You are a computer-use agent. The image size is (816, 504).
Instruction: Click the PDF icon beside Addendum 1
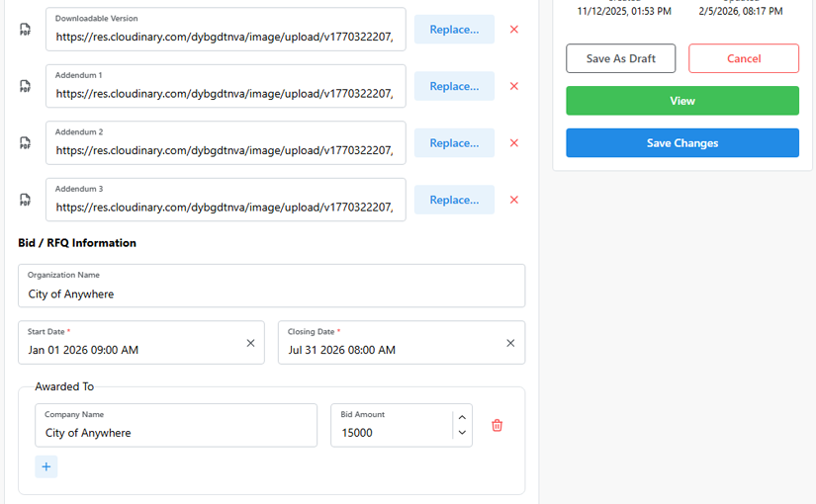pyautogui.click(x=25, y=86)
